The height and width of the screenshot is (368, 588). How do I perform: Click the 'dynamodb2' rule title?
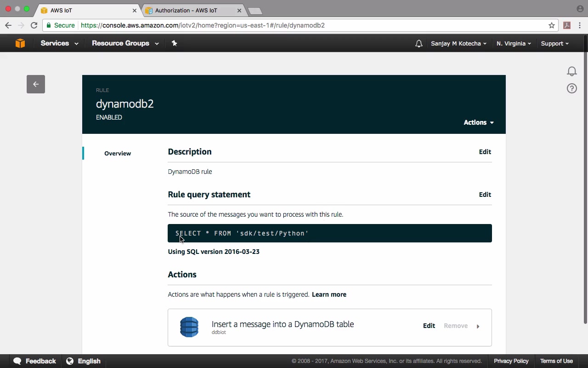pyautogui.click(x=125, y=104)
